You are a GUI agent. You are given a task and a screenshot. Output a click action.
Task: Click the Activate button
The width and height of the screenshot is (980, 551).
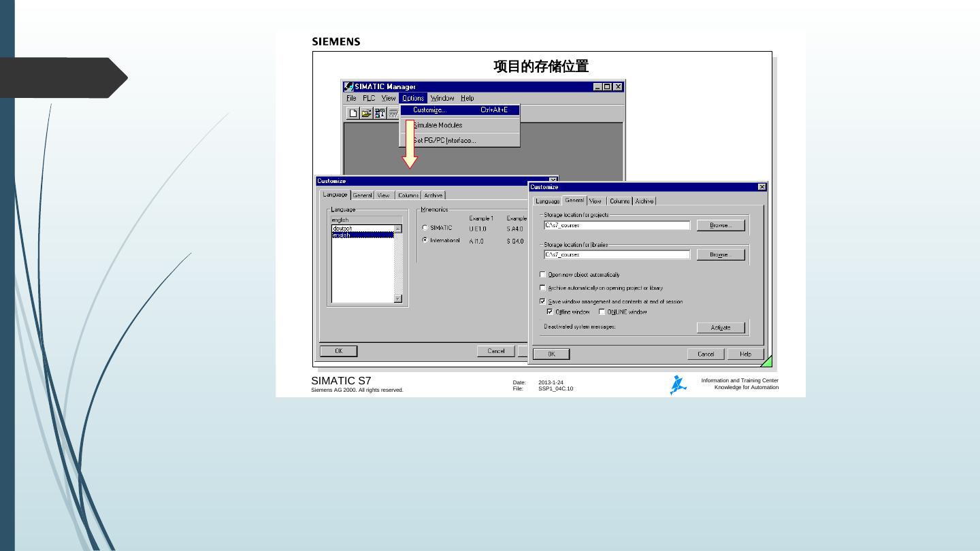721,328
